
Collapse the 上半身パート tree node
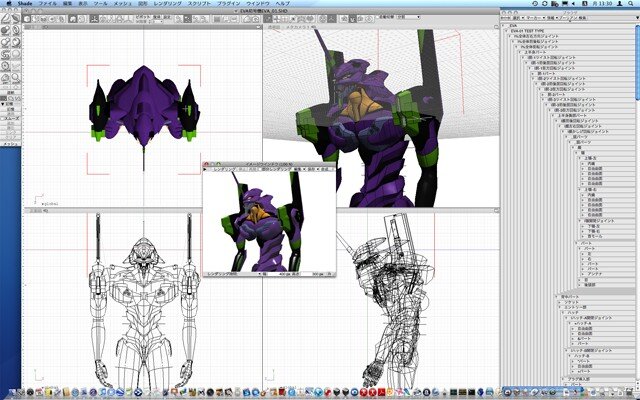[x=520, y=52]
